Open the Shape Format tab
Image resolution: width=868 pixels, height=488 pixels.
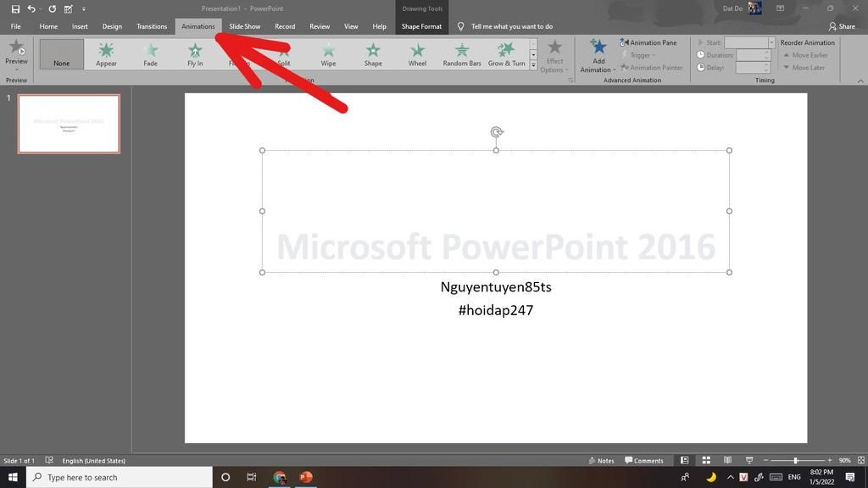(x=421, y=26)
